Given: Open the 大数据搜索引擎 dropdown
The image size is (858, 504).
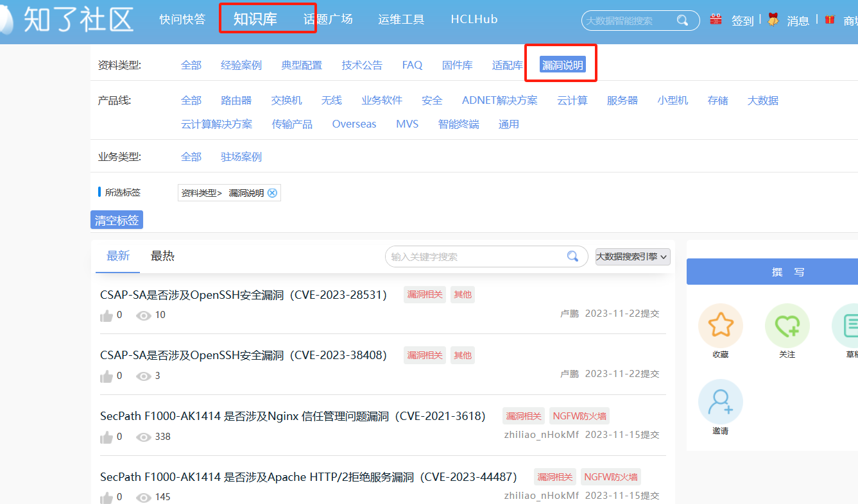Looking at the screenshot, I should pos(633,256).
